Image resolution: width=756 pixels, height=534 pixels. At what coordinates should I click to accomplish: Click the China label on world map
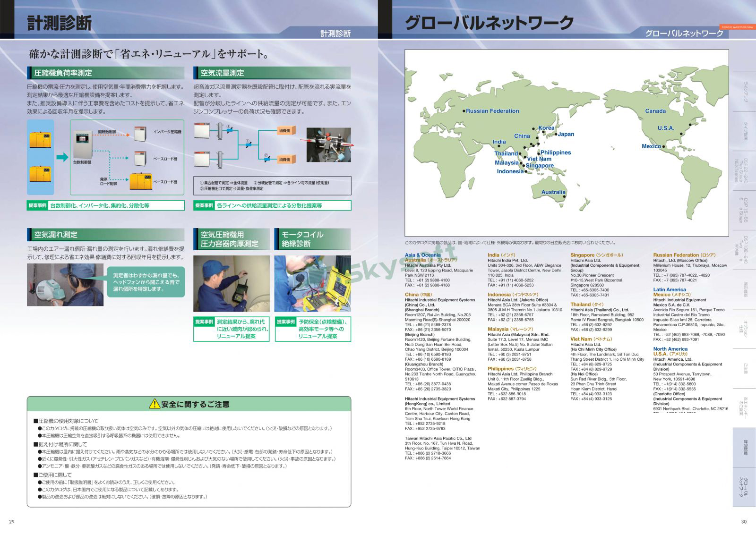[522, 136]
